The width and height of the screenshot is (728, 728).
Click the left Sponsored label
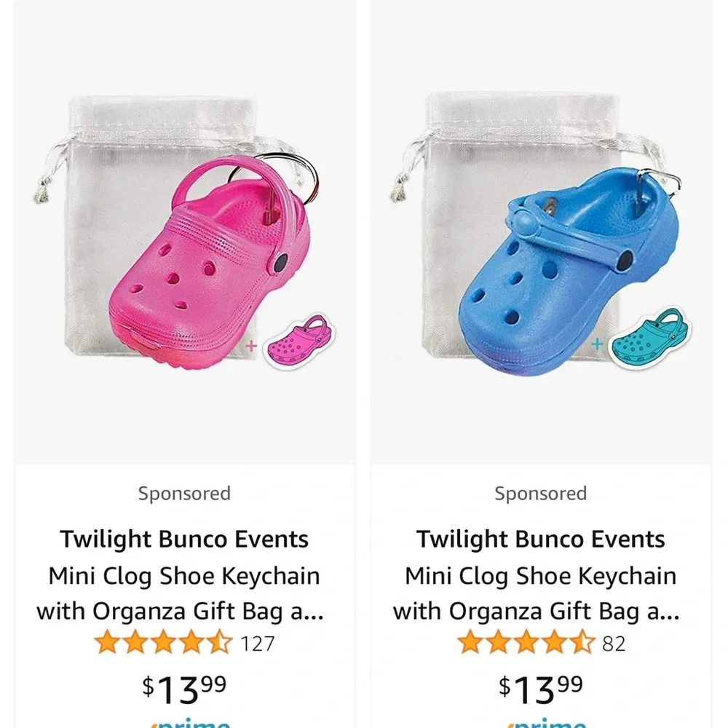click(x=184, y=494)
